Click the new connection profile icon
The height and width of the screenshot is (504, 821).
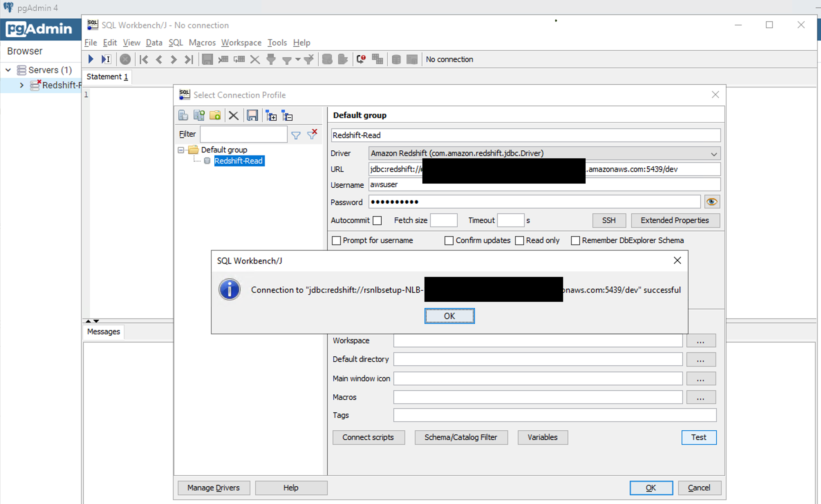183,115
